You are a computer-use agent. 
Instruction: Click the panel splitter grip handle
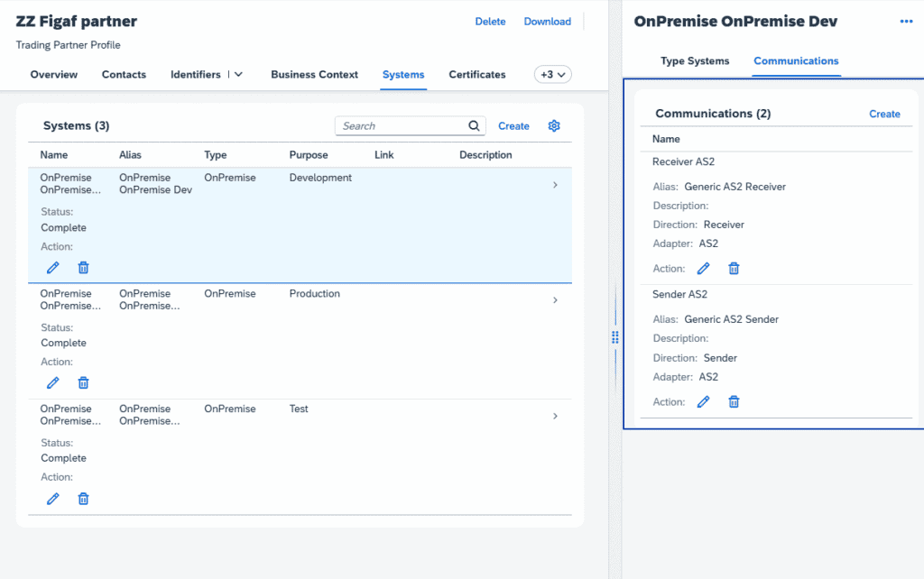point(615,337)
